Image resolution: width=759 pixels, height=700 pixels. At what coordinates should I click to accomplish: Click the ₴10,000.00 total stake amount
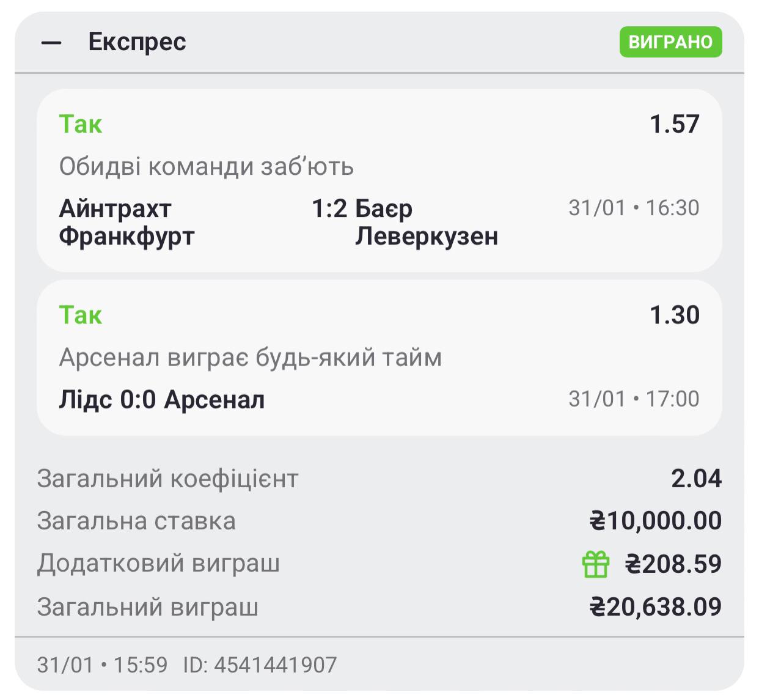[x=655, y=521]
